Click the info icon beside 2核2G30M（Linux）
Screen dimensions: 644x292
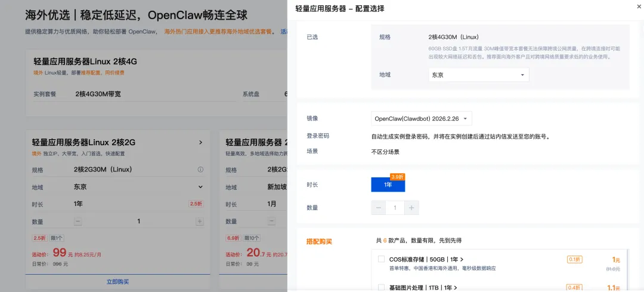pyautogui.click(x=200, y=170)
